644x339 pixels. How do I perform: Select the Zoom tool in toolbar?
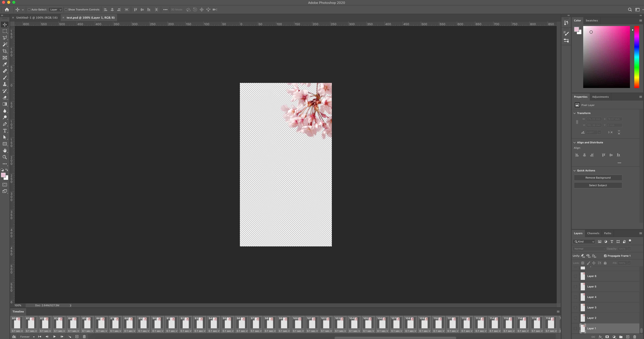(x=5, y=157)
